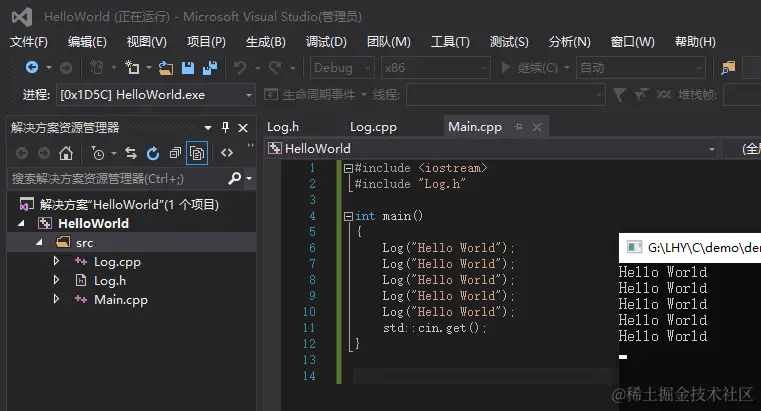Select Log.h in Solution Explorer
The height and width of the screenshot is (411, 761).
pyautogui.click(x=110, y=280)
